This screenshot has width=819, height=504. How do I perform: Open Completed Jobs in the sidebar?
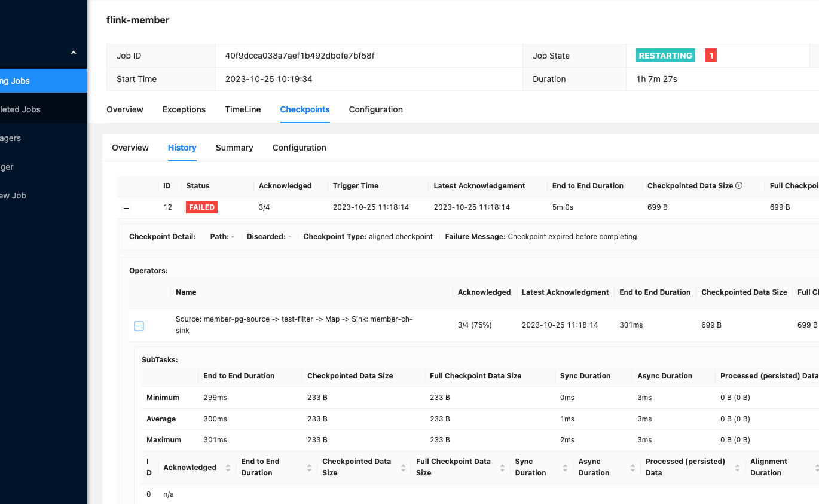point(21,109)
